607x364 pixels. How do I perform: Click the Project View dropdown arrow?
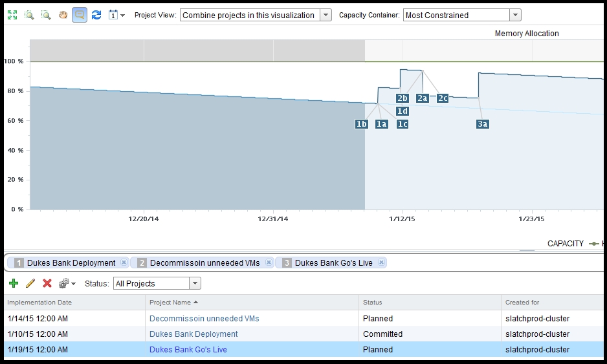pos(326,15)
